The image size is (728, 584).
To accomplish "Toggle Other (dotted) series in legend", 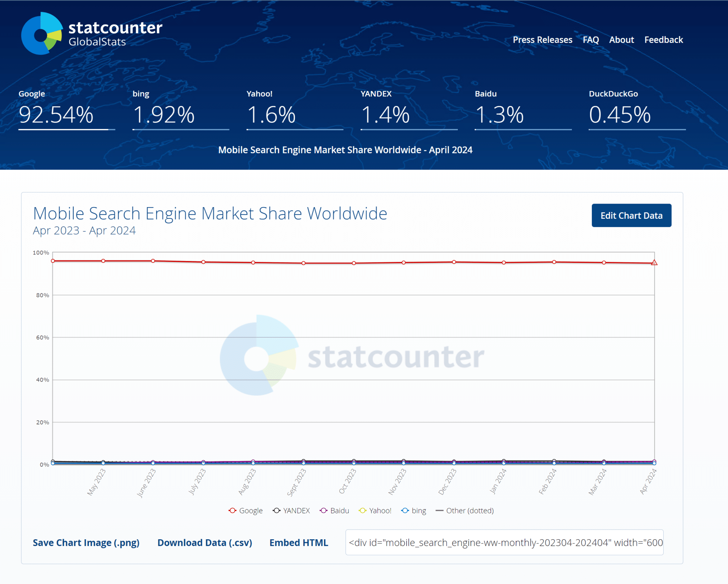I will (465, 510).
